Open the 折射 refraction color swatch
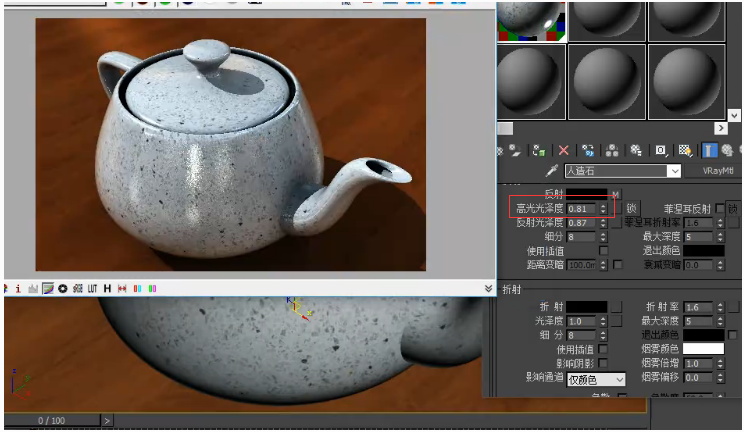The height and width of the screenshot is (432, 744). (x=587, y=307)
